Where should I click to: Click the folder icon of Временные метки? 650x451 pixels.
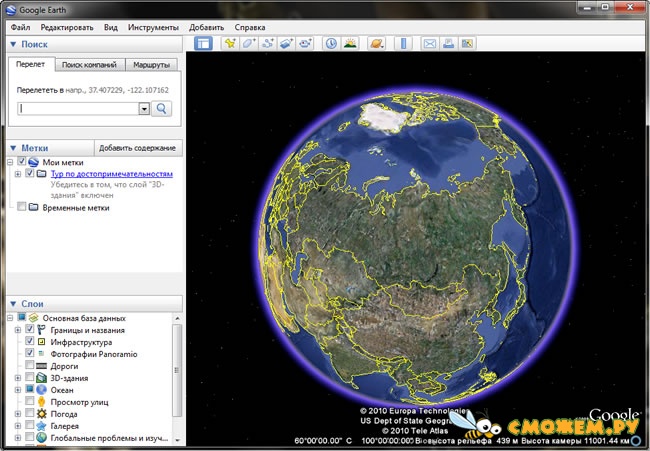pyautogui.click(x=34, y=207)
